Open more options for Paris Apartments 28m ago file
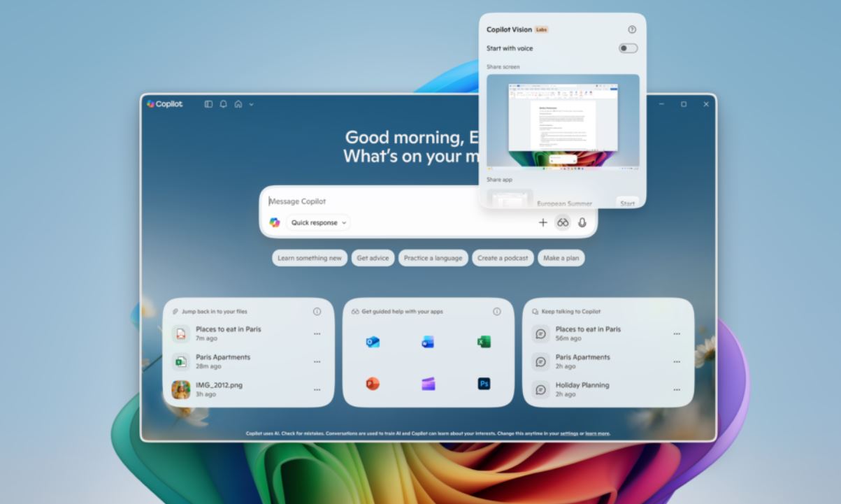This screenshot has width=841, height=504. coord(317,362)
